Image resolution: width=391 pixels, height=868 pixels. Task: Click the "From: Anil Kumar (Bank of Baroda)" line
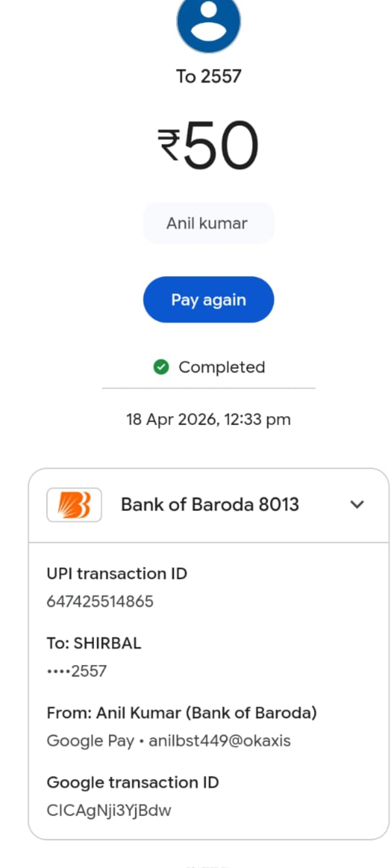[x=181, y=712]
